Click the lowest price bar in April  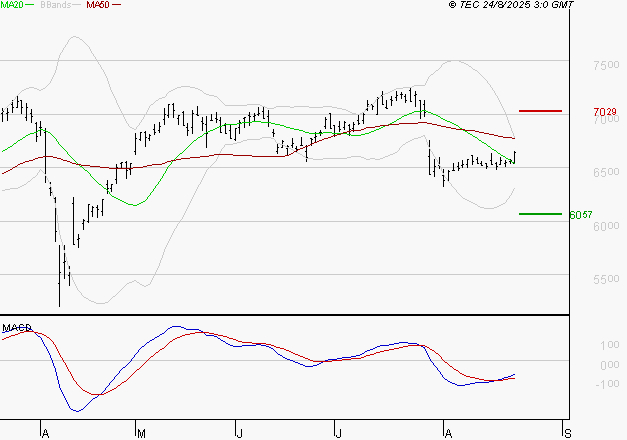(x=60, y=276)
